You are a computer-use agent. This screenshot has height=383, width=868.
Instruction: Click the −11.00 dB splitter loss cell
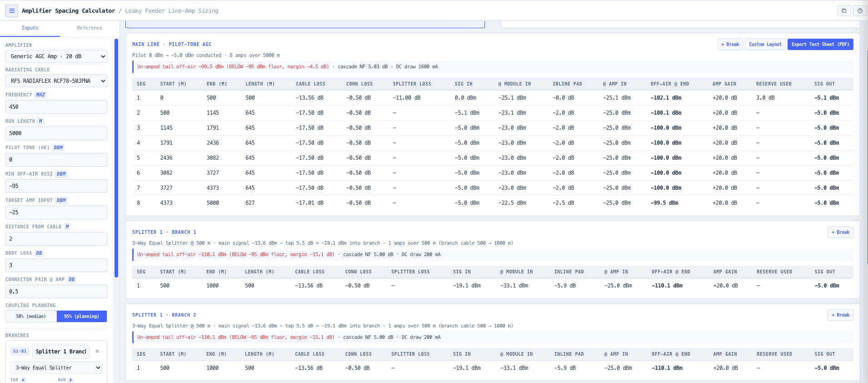[406, 98]
